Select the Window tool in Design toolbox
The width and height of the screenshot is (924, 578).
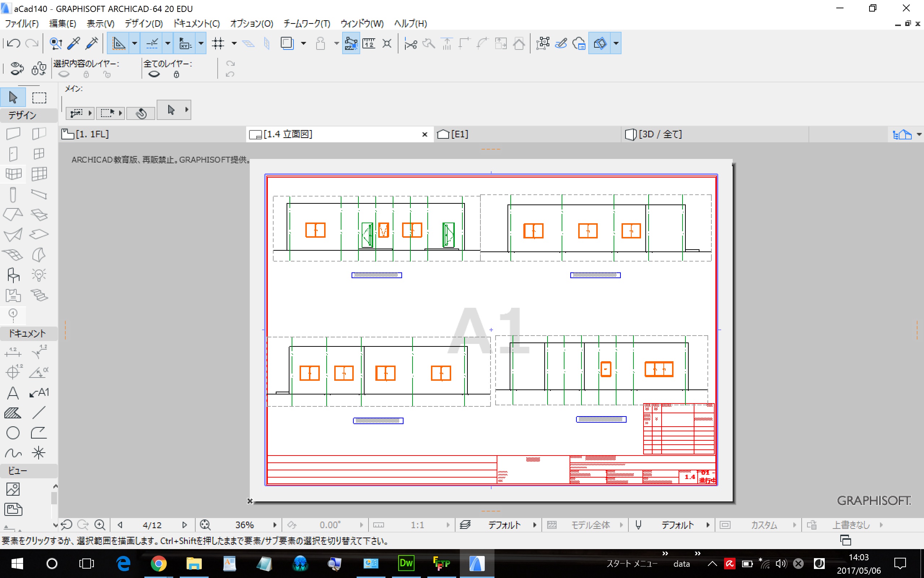[x=39, y=154]
